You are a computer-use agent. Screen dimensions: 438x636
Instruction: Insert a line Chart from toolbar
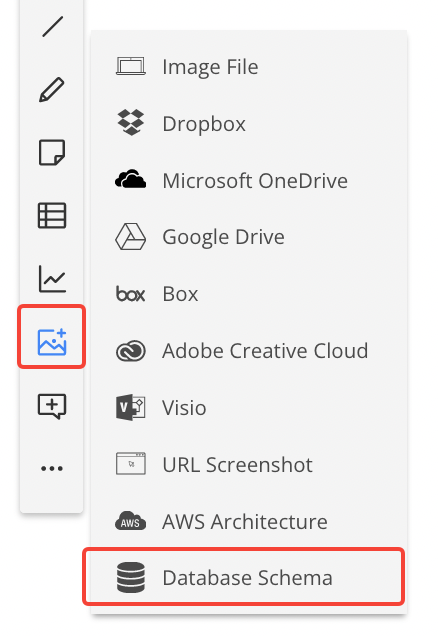point(52,279)
